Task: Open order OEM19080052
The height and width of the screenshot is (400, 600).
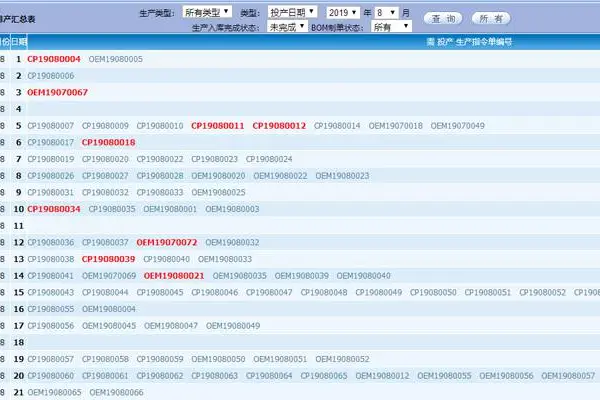Action: point(342,359)
